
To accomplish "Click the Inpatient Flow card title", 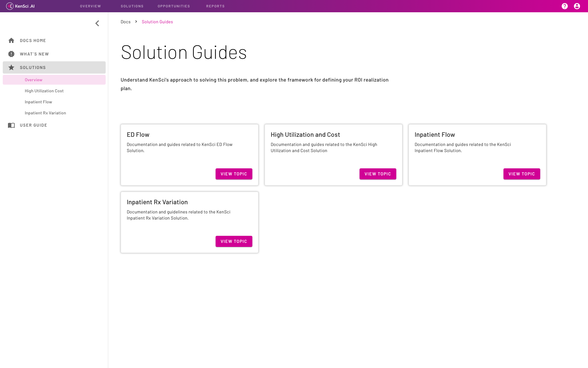I will pyautogui.click(x=435, y=135).
